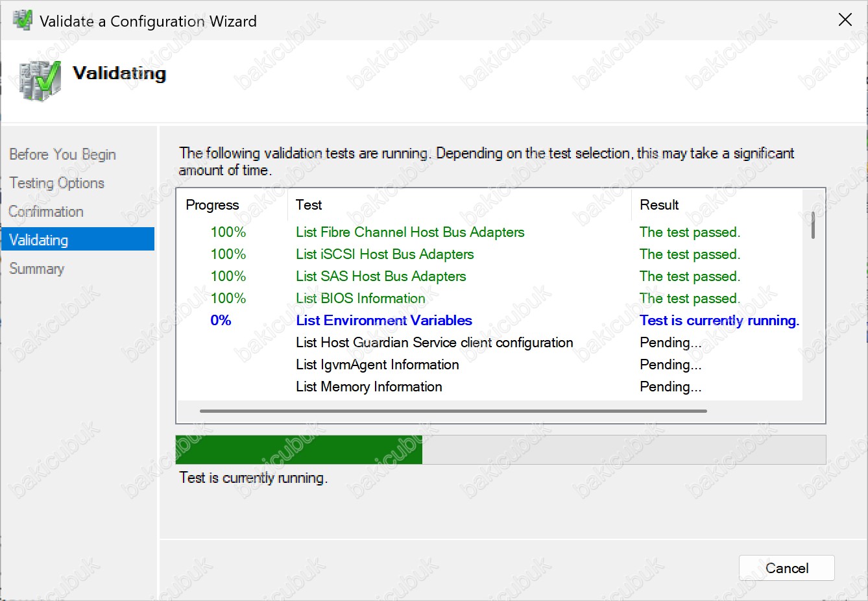Select the List SAS Host Bus Adapters test
The width and height of the screenshot is (868, 601).
[381, 276]
